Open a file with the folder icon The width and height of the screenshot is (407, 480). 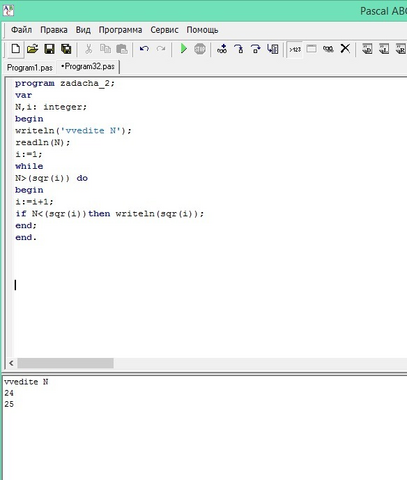[x=32, y=49]
